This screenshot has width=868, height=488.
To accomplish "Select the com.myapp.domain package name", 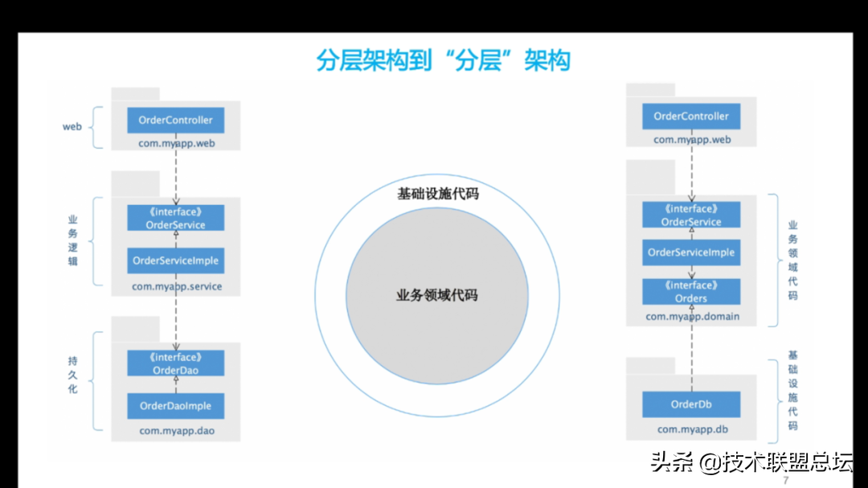I will click(692, 316).
